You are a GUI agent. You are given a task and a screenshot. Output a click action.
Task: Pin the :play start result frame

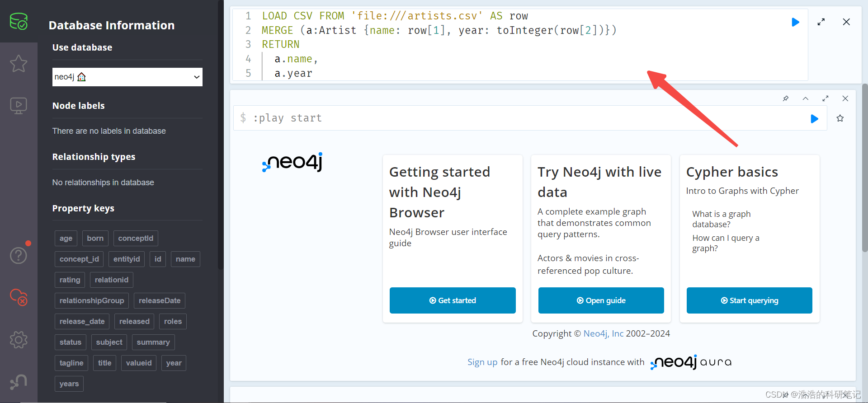786,98
